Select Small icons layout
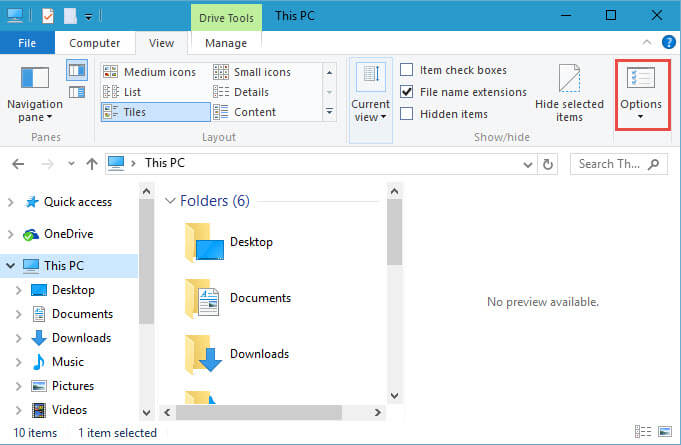This screenshot has width=681, height=445. click(x=252, y=72)
